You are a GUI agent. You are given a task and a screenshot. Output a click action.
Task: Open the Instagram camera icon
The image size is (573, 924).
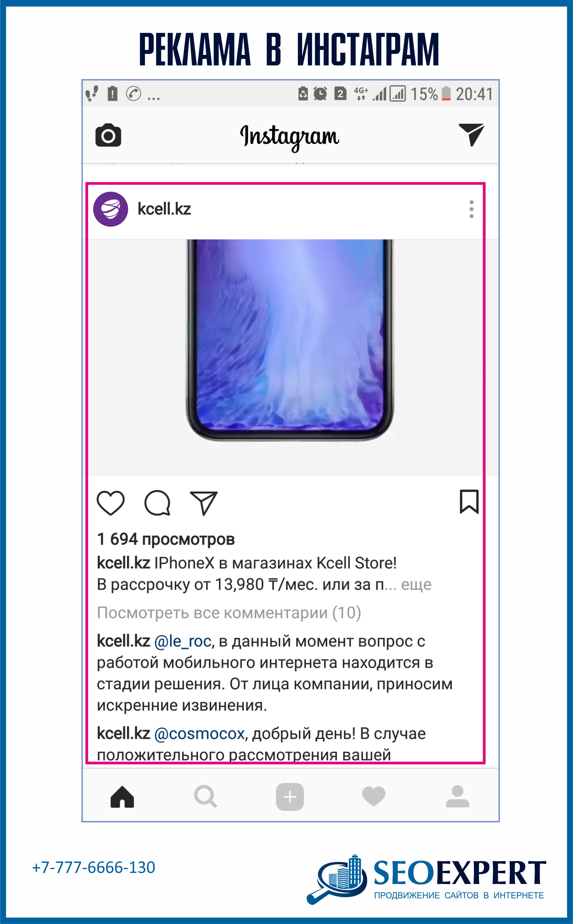(108, 135)
